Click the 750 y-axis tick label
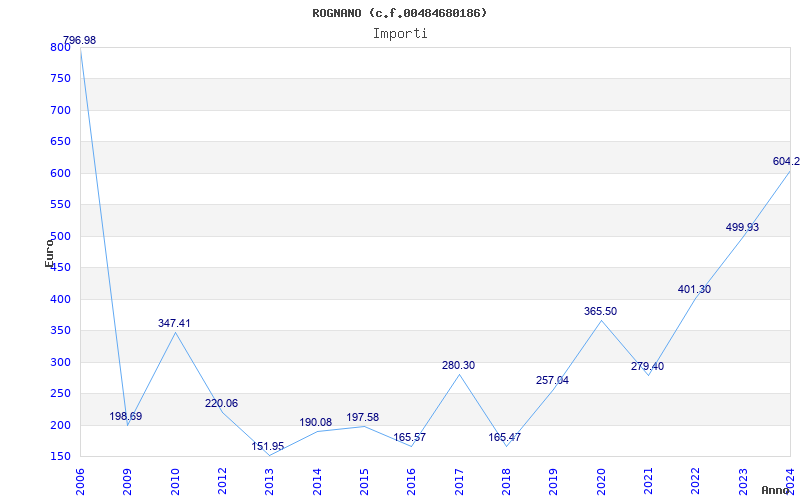Image resolution: width=800 pixels, height=500 pixels. click(x=60, y=79)
